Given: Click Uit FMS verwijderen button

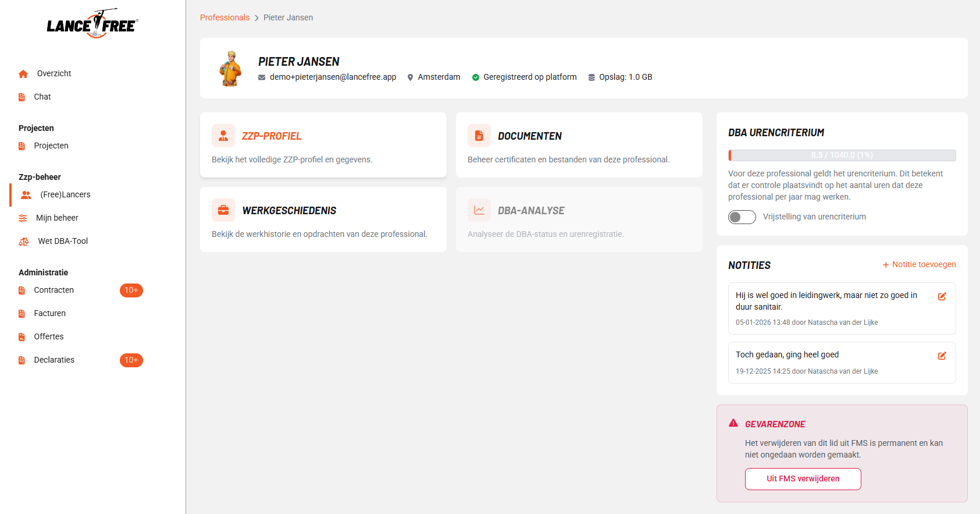Looking at the screenshot, I should click(803, 479).
